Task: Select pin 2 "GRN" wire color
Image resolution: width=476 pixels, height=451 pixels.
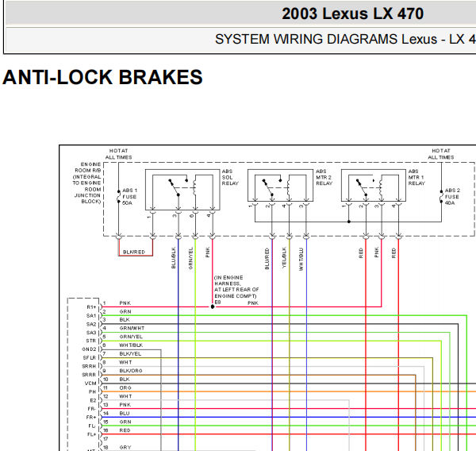Action: (x=125, y=311)
